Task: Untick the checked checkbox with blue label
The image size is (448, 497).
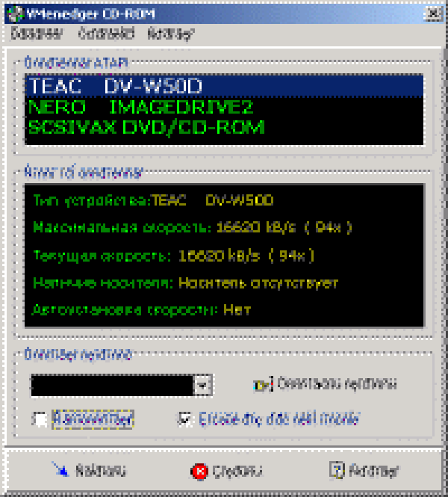Action: tap(184, 419)
